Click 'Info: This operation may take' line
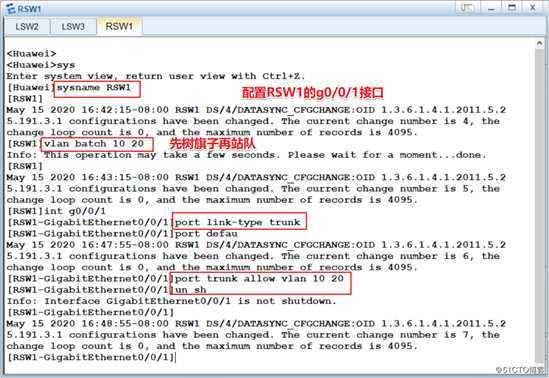The height and width of the screenshot is (378, 549). tap(247, 155)
